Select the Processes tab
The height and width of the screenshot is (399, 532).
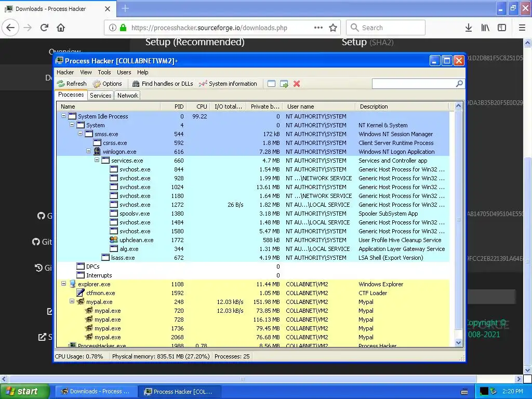click(x=71, y=95)
